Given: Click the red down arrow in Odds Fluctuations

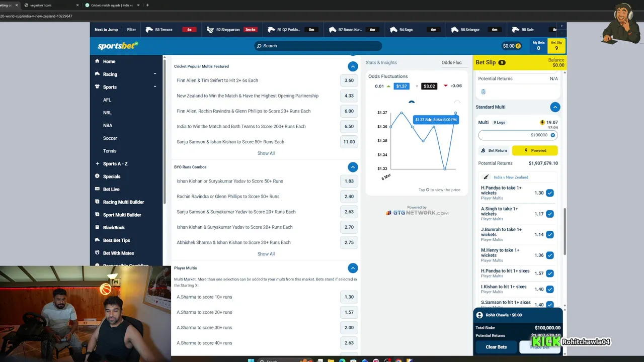Looking at the screenshot, I should click(446, 86).
